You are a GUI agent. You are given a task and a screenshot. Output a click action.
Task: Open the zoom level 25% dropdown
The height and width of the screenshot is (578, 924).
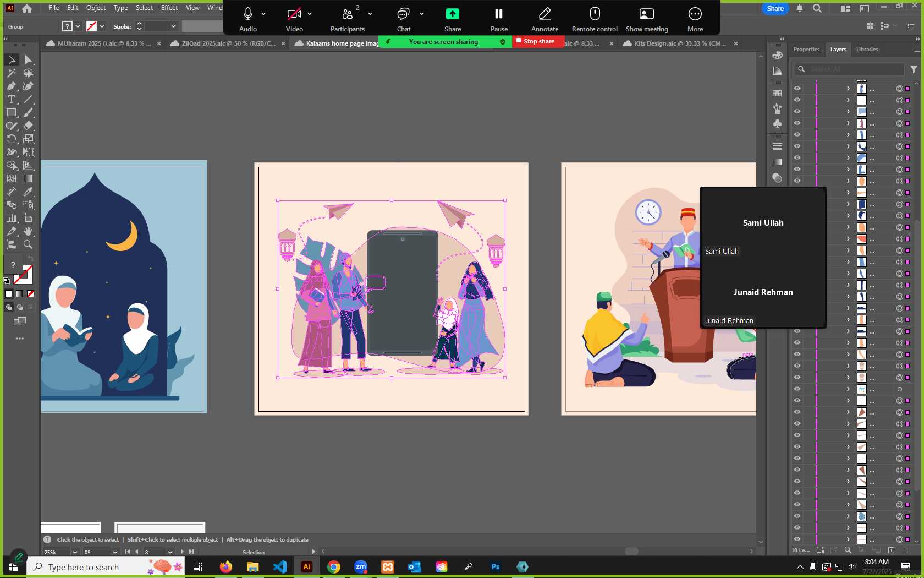(x=75, y=552)
